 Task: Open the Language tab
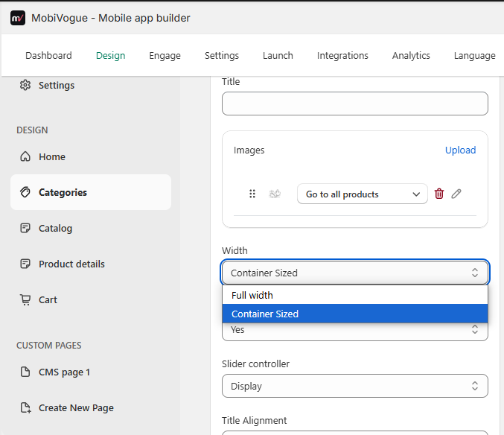click(474, 56)
